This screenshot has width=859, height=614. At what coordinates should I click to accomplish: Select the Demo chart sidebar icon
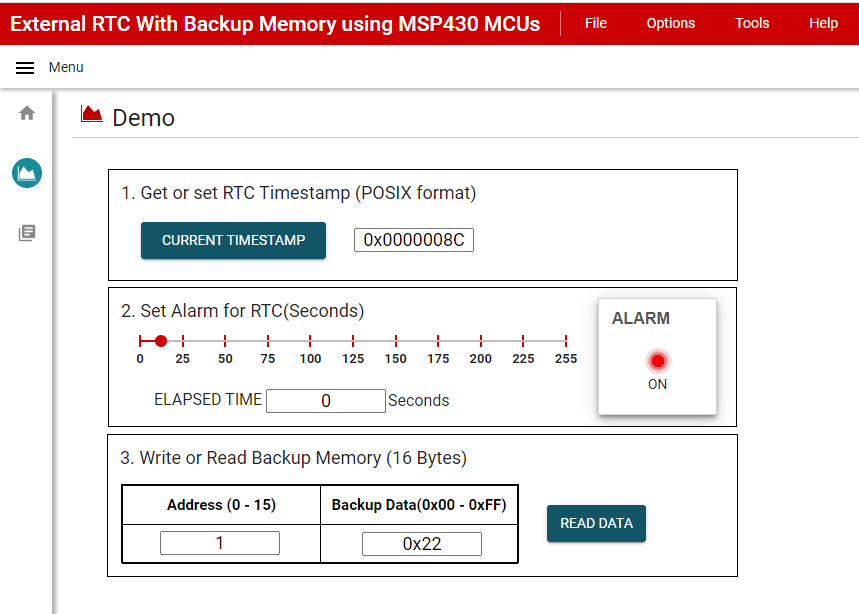pos(27,173)
